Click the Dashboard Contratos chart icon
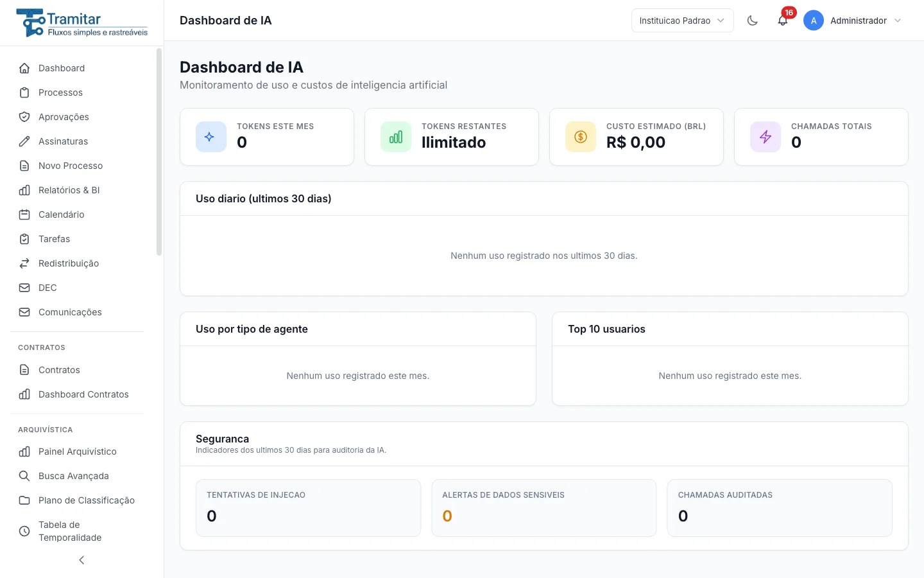924x578 pixels. (24, 394)
